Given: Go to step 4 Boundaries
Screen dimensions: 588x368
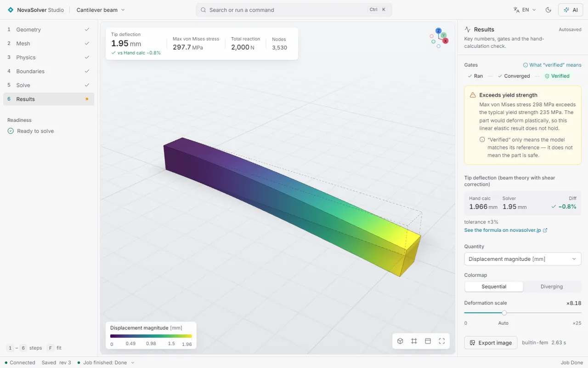Looking at the screenshot, I should coord(49,71).
